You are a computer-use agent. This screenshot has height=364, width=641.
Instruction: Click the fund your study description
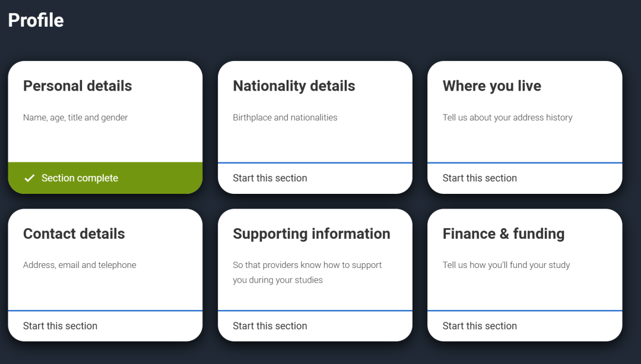[506, 265]
